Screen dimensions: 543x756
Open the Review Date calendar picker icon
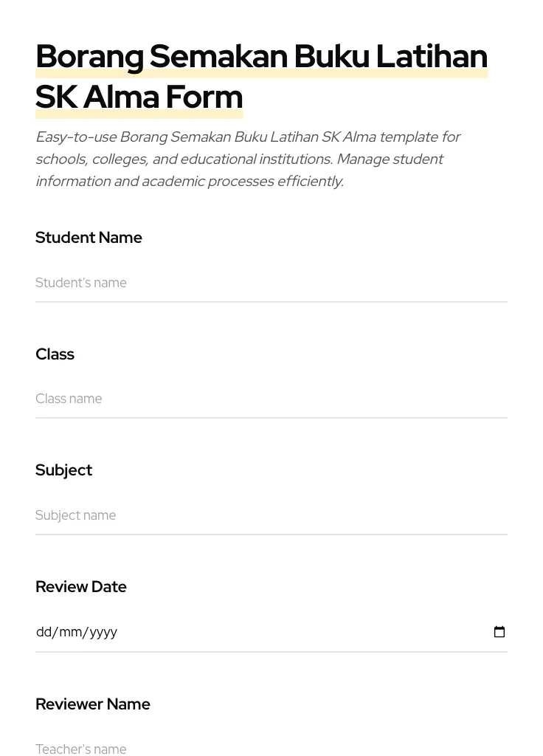coord(499,632)
